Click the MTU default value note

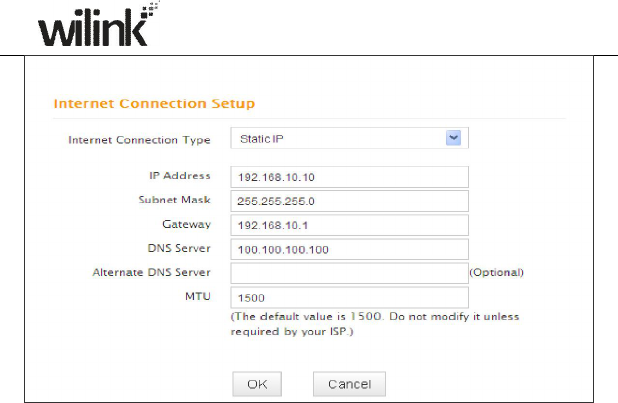(x=375, y=323)
